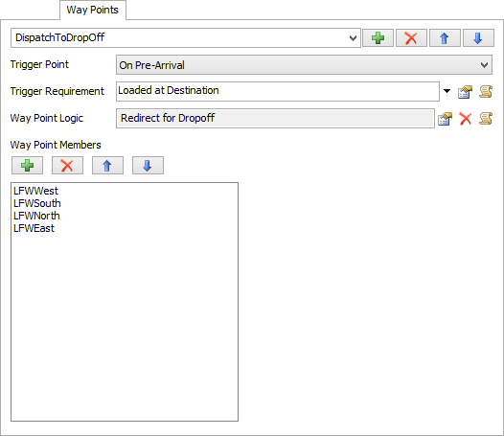Viewport: 504px width, 436px height.
Task: Move the way point member down in the list
Action: point(148,165)
